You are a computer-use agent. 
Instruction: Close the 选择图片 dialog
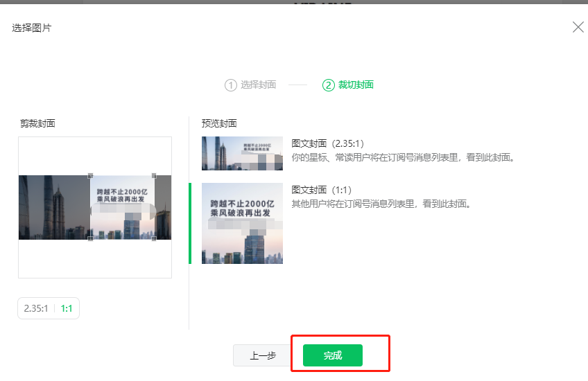(x=578, y=27)
